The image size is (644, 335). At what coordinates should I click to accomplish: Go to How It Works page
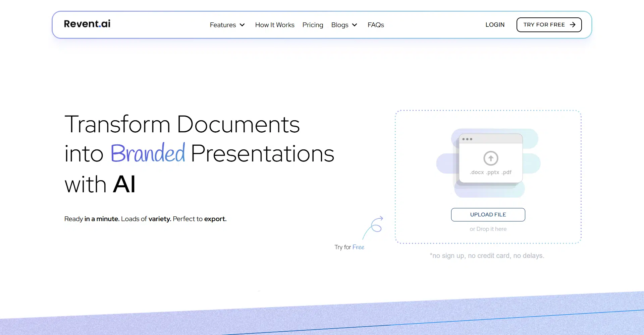pyautogui.click(x=274, y=25)
